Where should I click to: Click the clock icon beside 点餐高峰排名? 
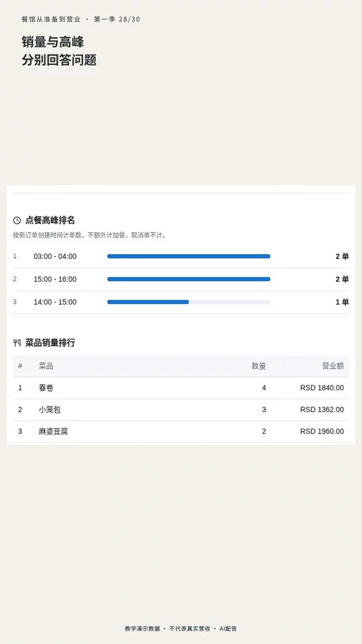17,221
